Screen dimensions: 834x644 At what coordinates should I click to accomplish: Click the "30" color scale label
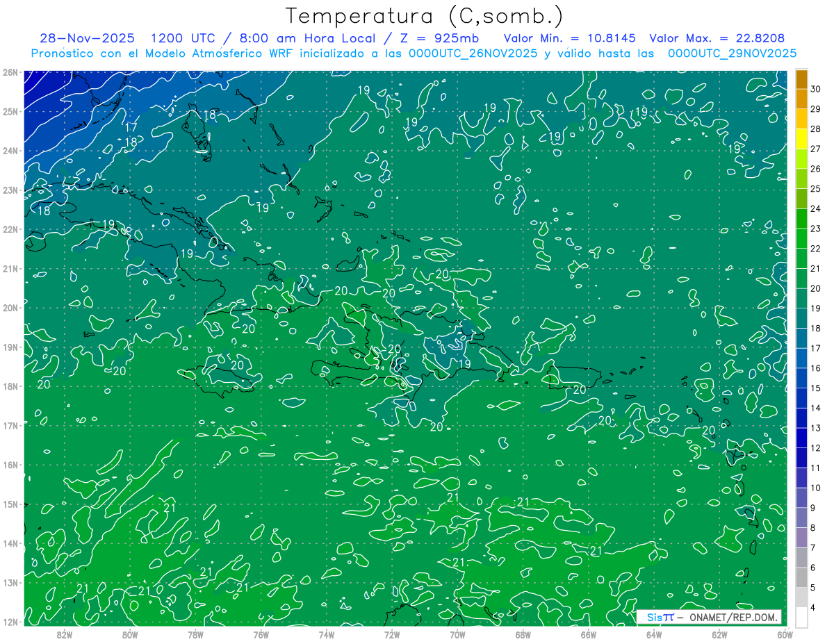[815, 89]
